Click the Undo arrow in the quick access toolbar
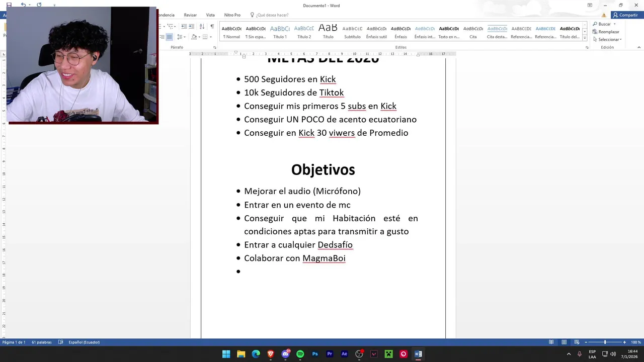This screenshot has width=644, height=362. point(23,5)
